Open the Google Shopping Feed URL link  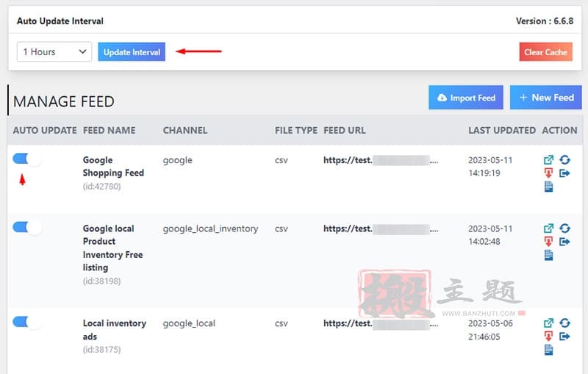(381, 160)
